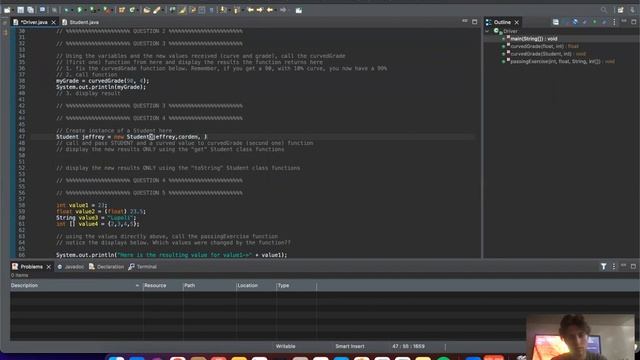The image size is (640, 360).
Task: Click the Save All toolbar icon
Action: (30, 10)
